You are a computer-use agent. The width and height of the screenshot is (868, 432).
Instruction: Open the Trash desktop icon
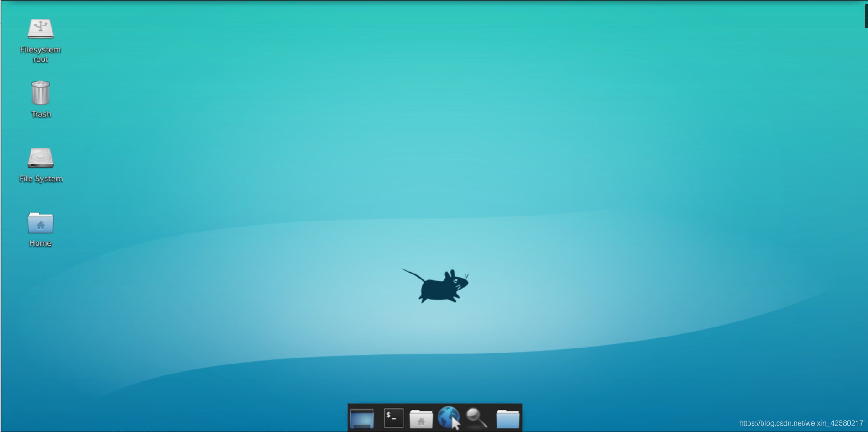tap(41, 93)
